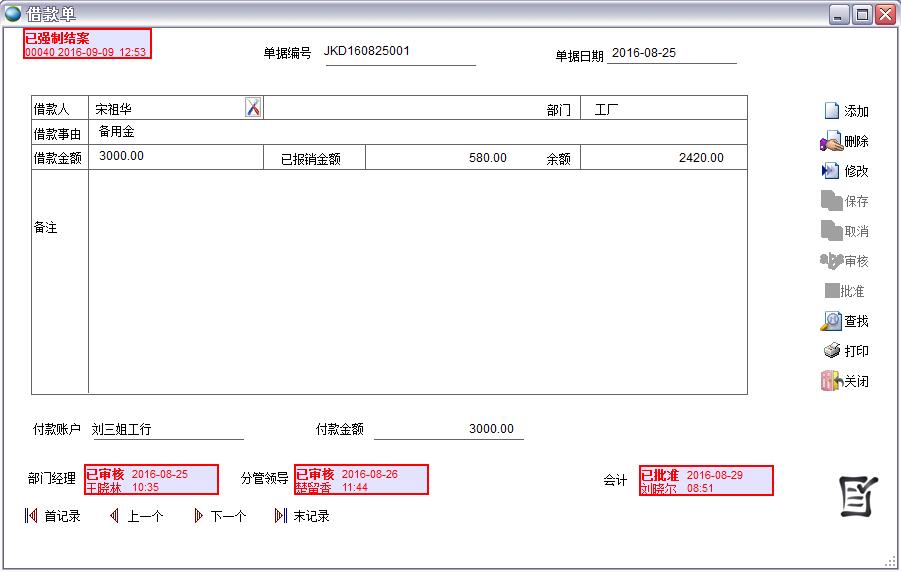The image size is (901, 572).
Task: Click the borrower picker icon beside 宋祖华
Action: tap(253, 108)
